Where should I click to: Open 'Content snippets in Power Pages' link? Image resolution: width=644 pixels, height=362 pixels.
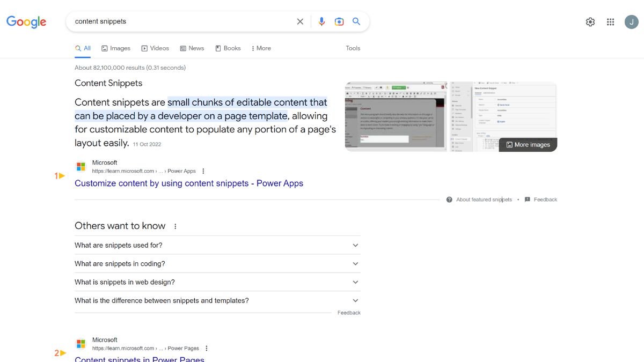pyautogui.click(x=140, y=359)
